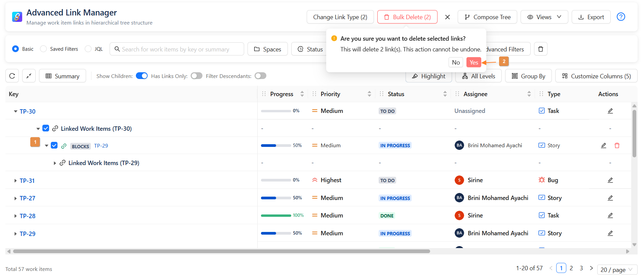Click the red delete icon in TP-29 row

617,146
